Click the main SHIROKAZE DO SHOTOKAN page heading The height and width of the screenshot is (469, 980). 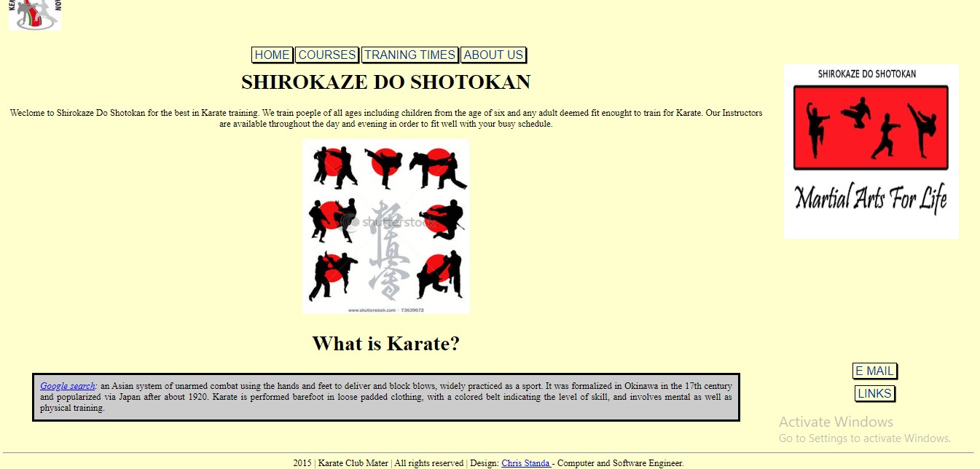click(x=385, y=82)
